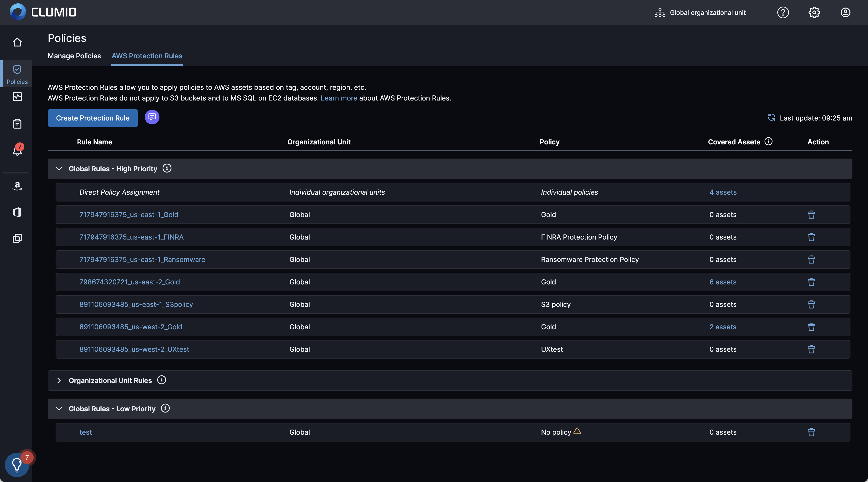Open the Home sidebar icon
Image resolution: width=868 pixels, height=482 pixels.
(x=17, y=42)
